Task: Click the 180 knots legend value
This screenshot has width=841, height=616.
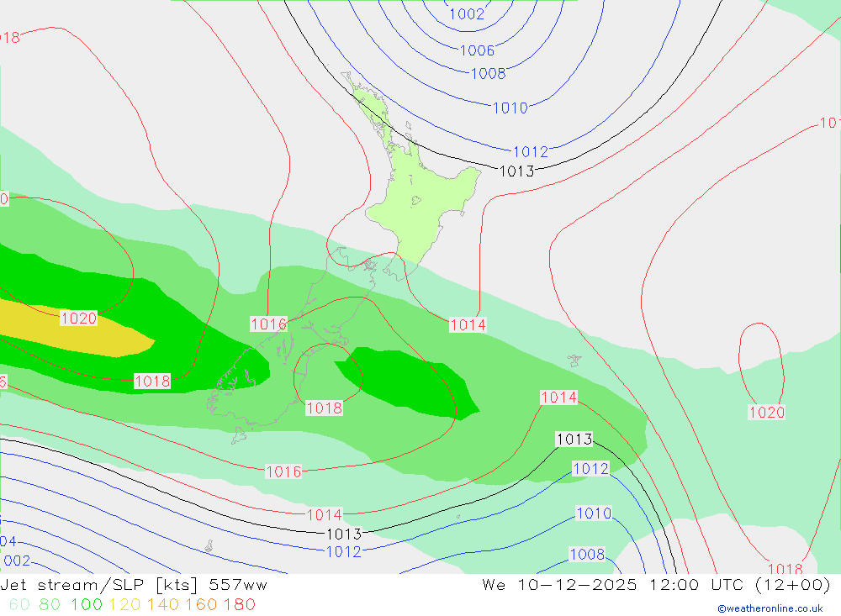Action: point(239,604)
